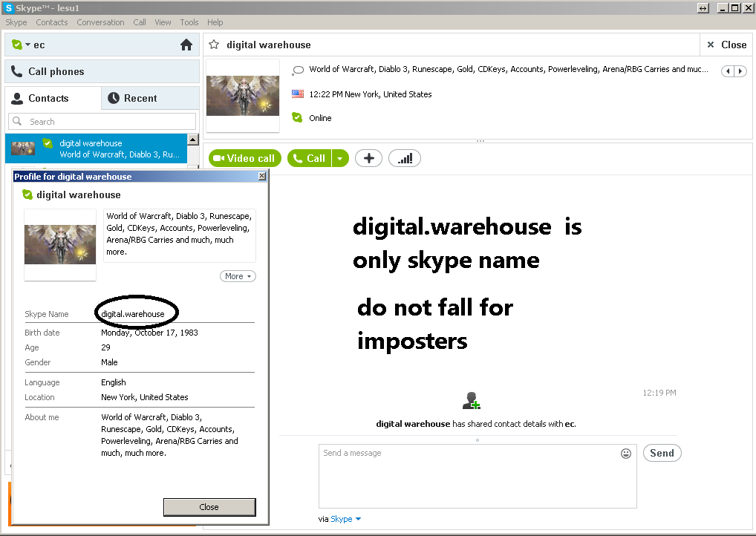Image resolution: width=756 pixels, height=536 pixels.
Task: Close the profile dialog via X
Action: click(x=262, y=176)
